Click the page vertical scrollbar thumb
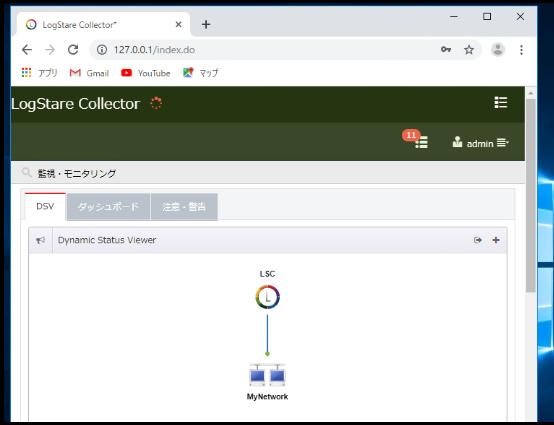 pos(531,195)
